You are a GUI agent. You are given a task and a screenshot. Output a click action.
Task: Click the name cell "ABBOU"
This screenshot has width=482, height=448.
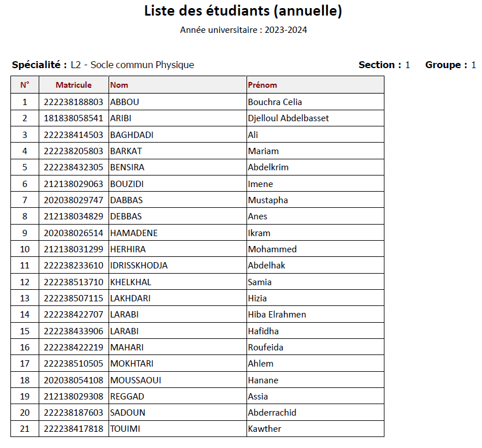tap(124, 102)
